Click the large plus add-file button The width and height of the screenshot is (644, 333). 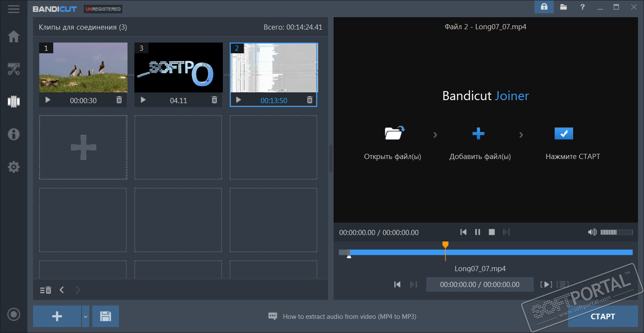coord(57,317)
